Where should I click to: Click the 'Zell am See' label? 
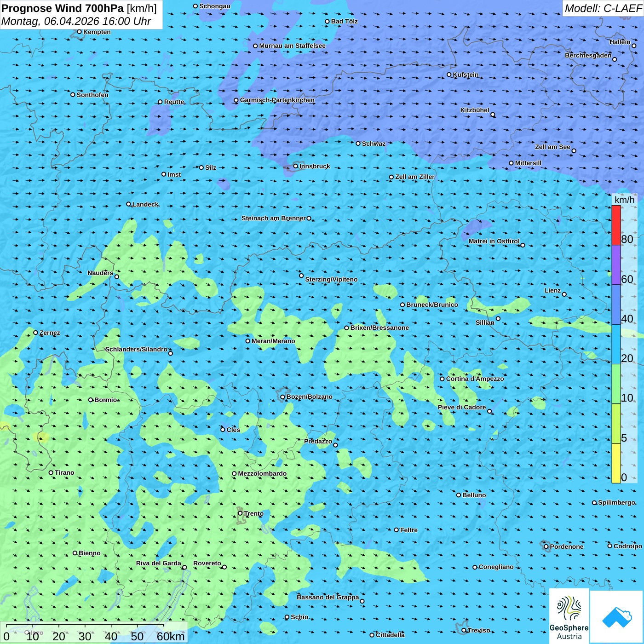pos(552,147)
